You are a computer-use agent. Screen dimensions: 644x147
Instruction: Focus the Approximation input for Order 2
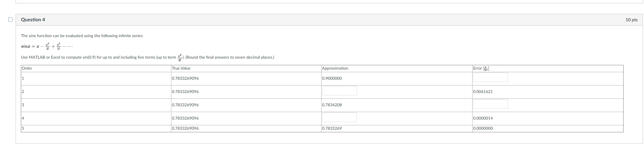[339, 91]
